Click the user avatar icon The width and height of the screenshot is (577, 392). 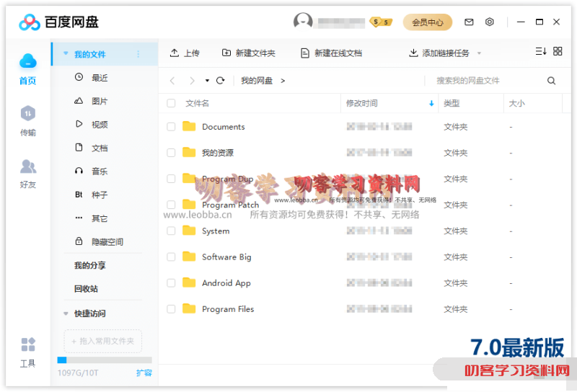pos(303,22)
